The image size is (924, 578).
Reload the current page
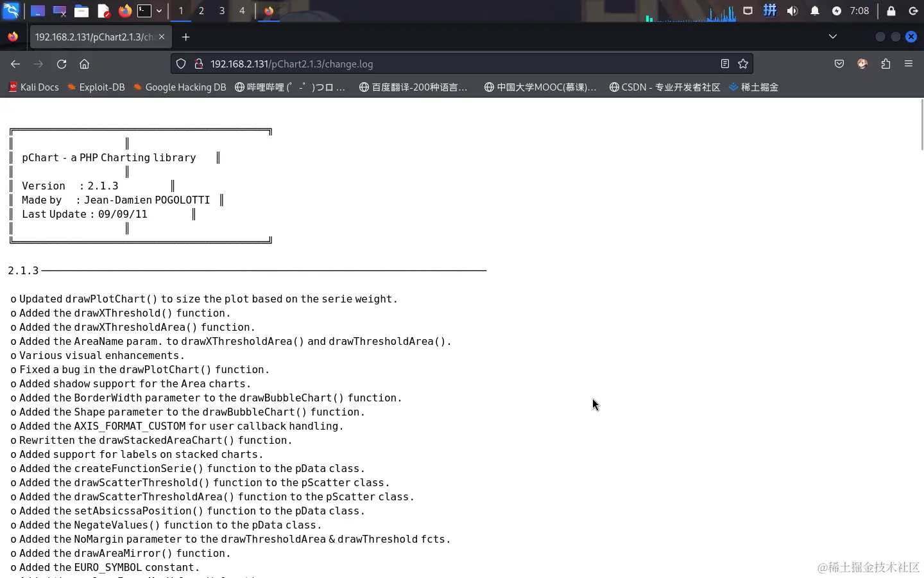[62, 64]
